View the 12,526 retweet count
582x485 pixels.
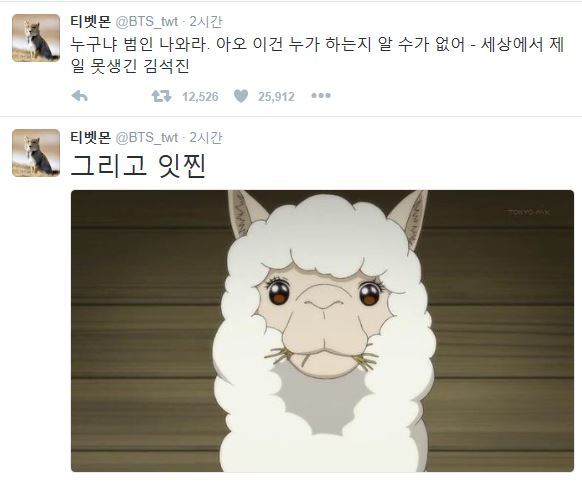click(200, 97)
